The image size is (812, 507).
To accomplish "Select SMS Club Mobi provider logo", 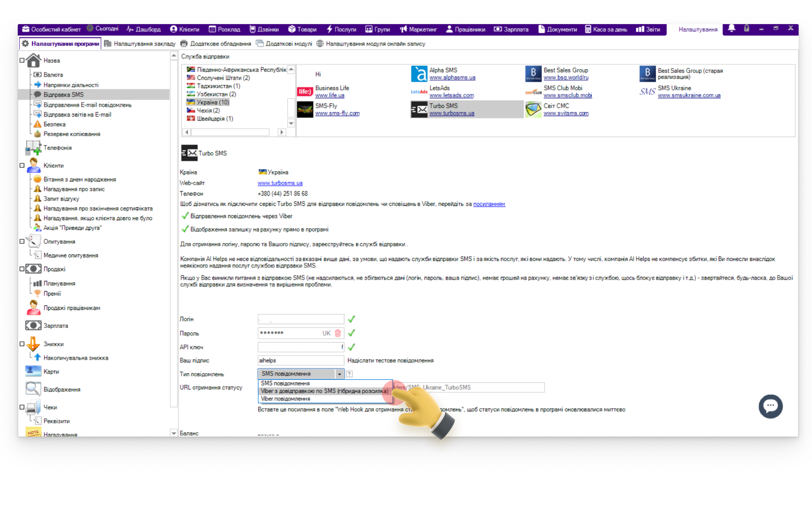I will 533,92.
